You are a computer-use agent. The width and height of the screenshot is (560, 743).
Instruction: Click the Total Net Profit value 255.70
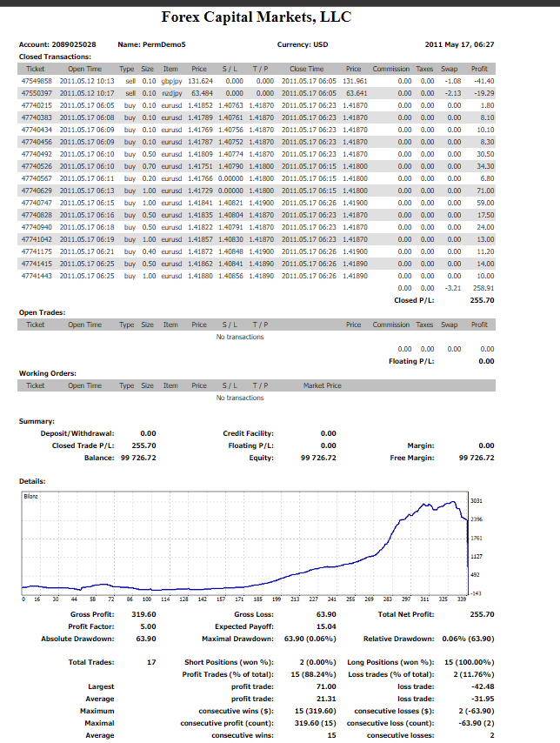pos(482,614)
